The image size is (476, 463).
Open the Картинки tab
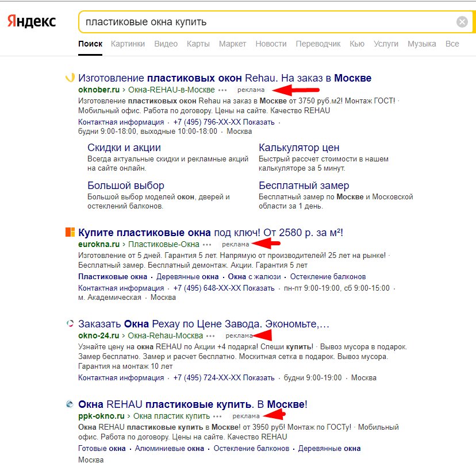pyautogui.click(x=128, y=44)
